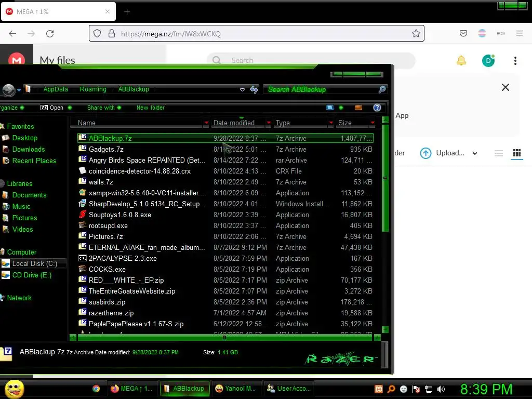Close the MEGA App banner
This screenshot has height=399, width=532.
[x=505, y=87]
